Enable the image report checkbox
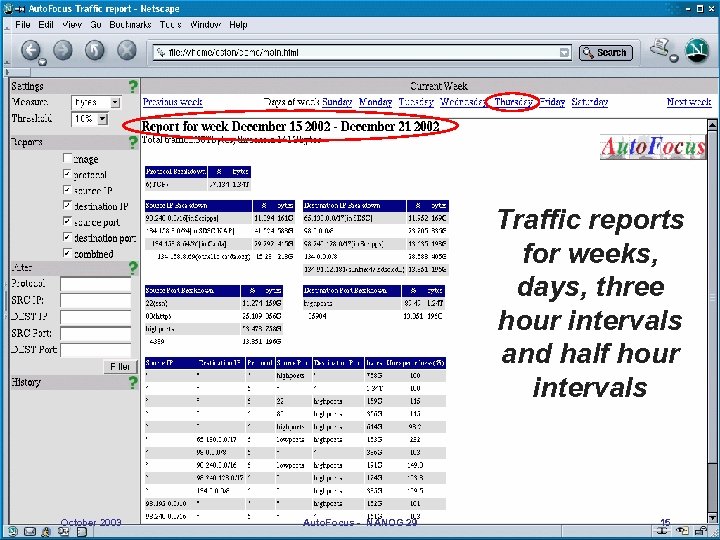The height and width of the screenshot is (540, 720). (67, 158)
